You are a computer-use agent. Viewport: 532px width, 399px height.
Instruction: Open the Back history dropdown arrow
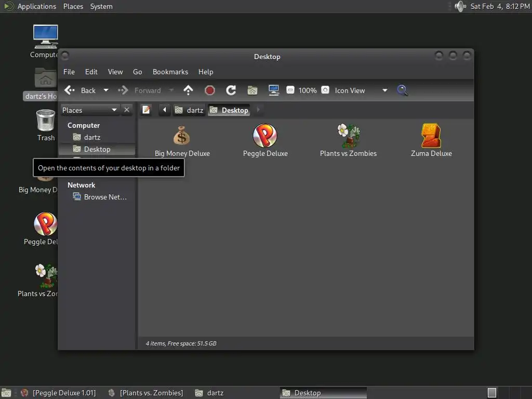pos(106,90)
